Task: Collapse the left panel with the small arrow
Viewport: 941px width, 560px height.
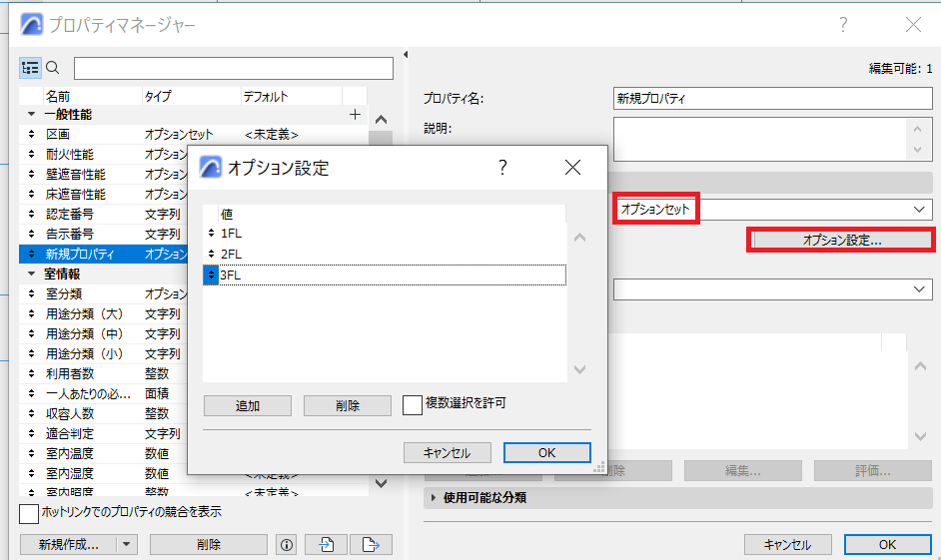Action: pos(406,55)
